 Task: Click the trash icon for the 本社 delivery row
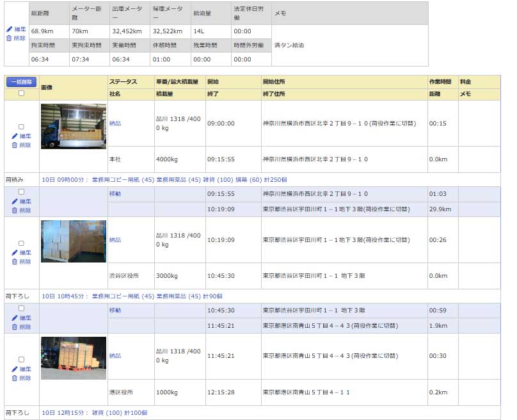pos(15,145)
